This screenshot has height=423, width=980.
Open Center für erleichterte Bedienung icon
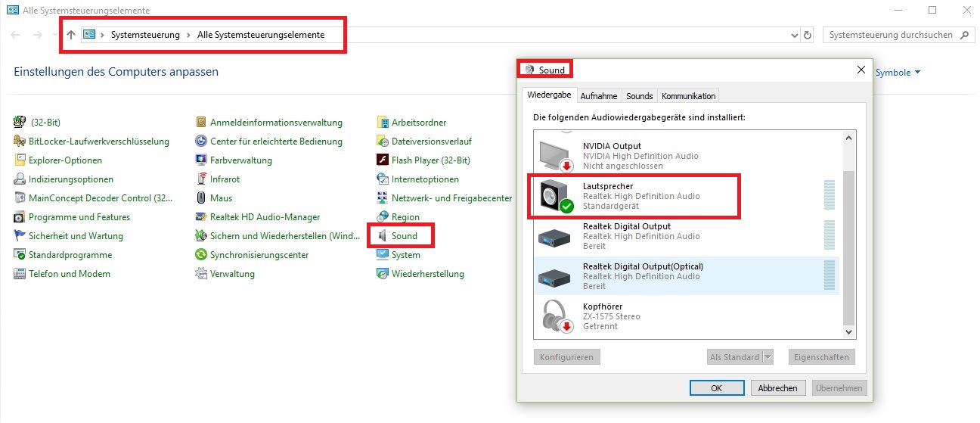pos(201,142)
